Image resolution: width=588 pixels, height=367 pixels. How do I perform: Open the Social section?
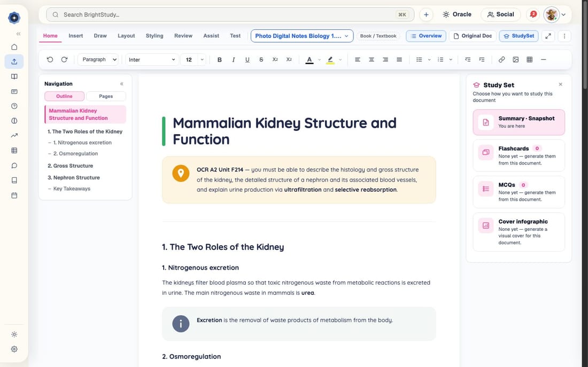pyautogui.click(x=501, y=14)
